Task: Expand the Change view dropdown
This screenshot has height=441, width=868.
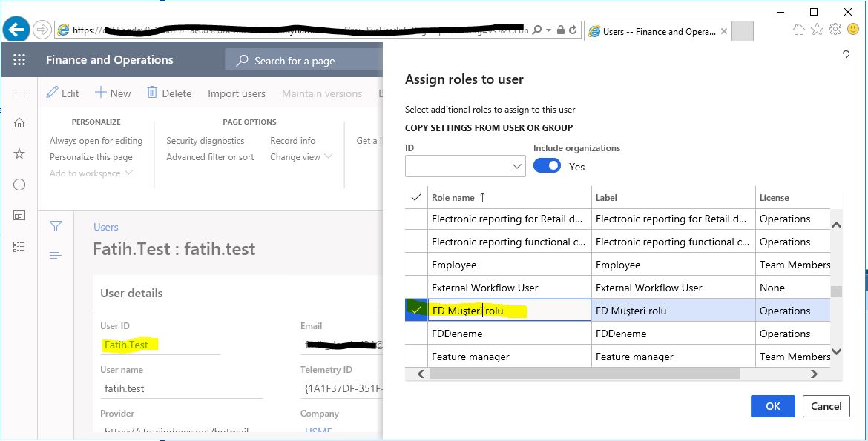Action: pos(302,157)
